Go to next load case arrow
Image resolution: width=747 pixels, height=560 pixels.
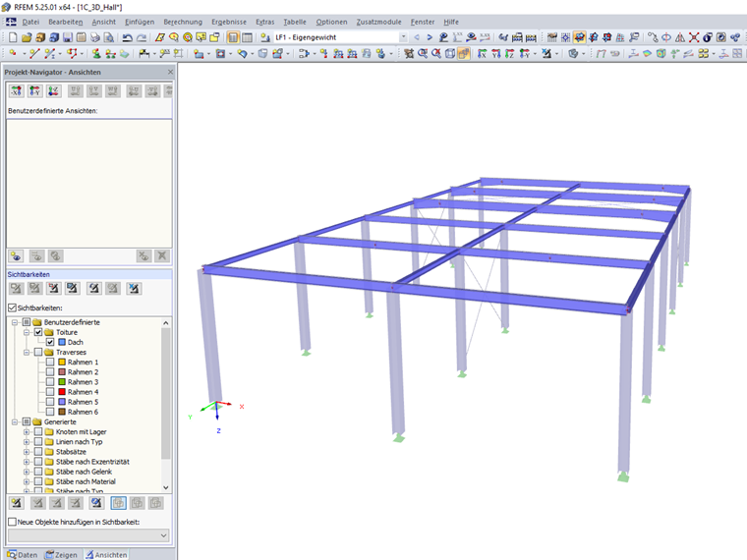[x=430, y=37]
